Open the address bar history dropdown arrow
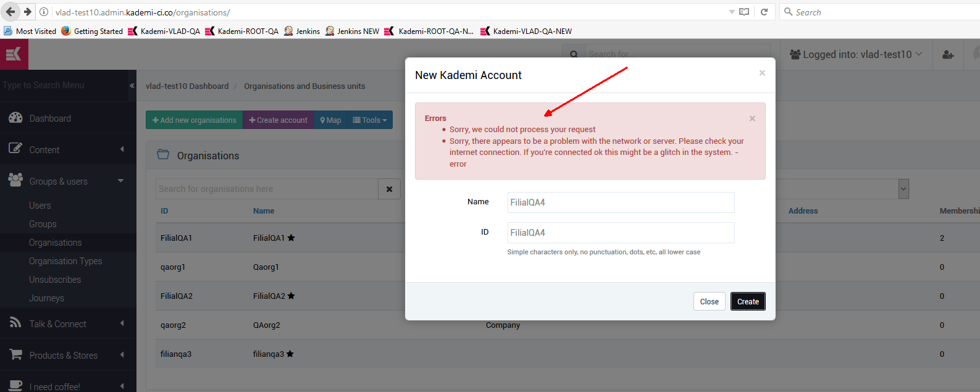This screenshot has width=980, height=392. [x=732, y=12]
